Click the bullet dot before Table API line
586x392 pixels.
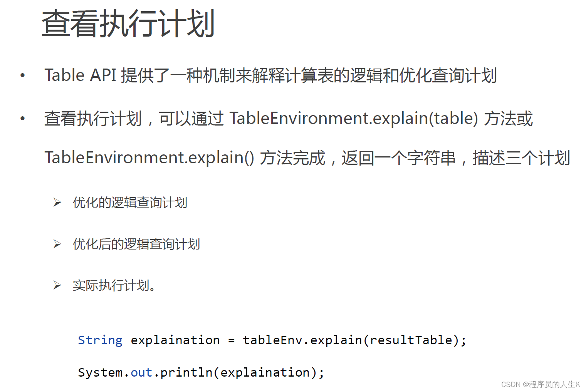23,75
